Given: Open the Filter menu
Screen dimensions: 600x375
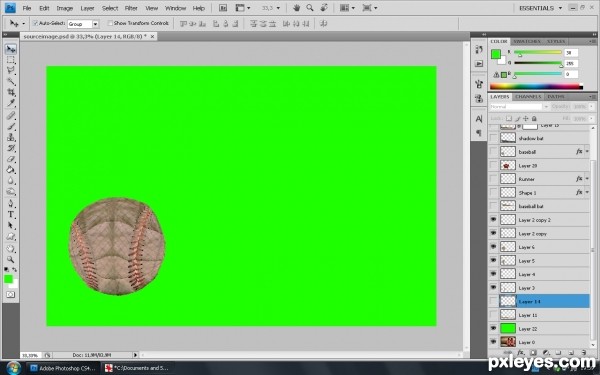Looking at the screenshot, I should pos(131,8).
